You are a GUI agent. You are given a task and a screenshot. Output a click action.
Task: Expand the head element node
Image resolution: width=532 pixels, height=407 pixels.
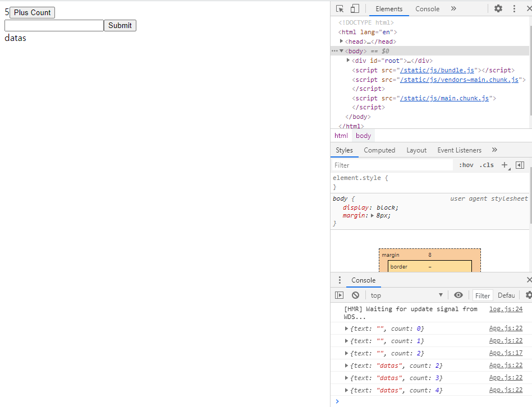click(x=341, y=41)
